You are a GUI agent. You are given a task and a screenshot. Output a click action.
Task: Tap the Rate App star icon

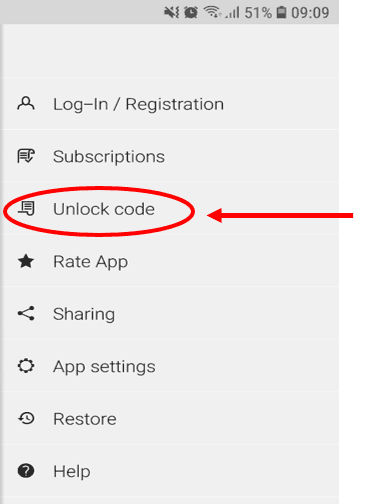click(x=26, y=261)
